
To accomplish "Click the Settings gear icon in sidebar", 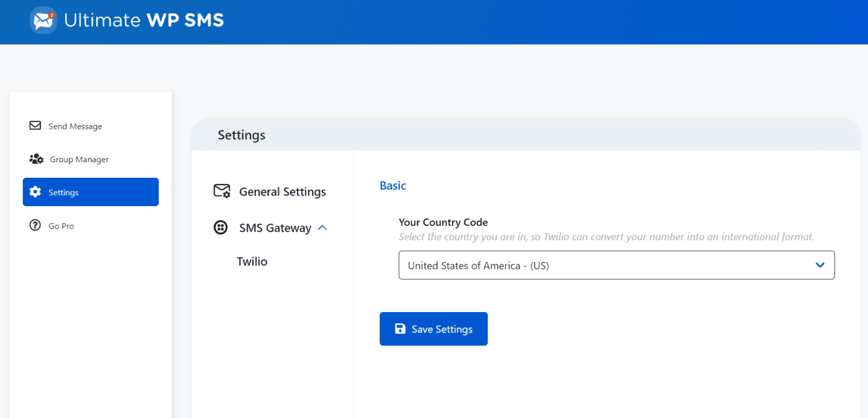I will pos(35,192).
